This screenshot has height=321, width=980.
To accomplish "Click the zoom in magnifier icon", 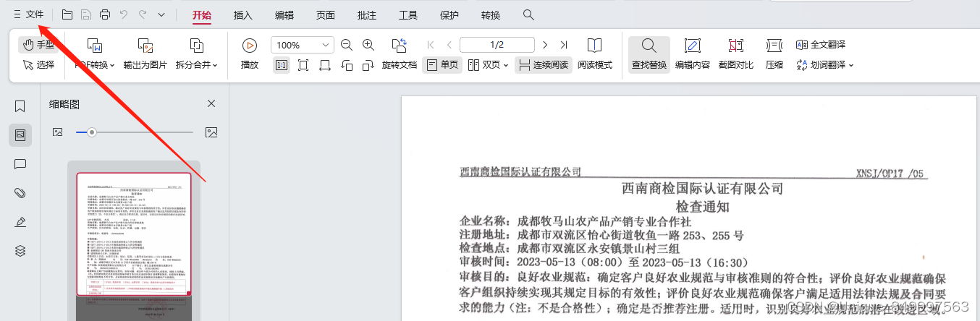I will coord(368,45).
